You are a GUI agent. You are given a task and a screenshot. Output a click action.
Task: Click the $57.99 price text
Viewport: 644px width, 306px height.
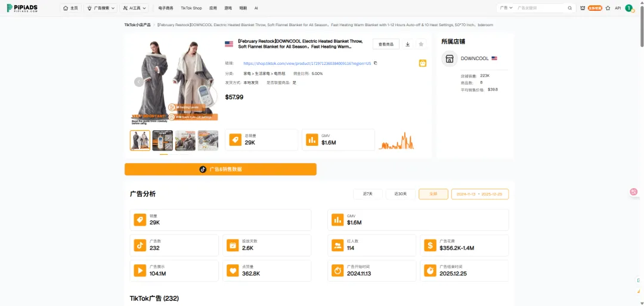tap(234, 97)
